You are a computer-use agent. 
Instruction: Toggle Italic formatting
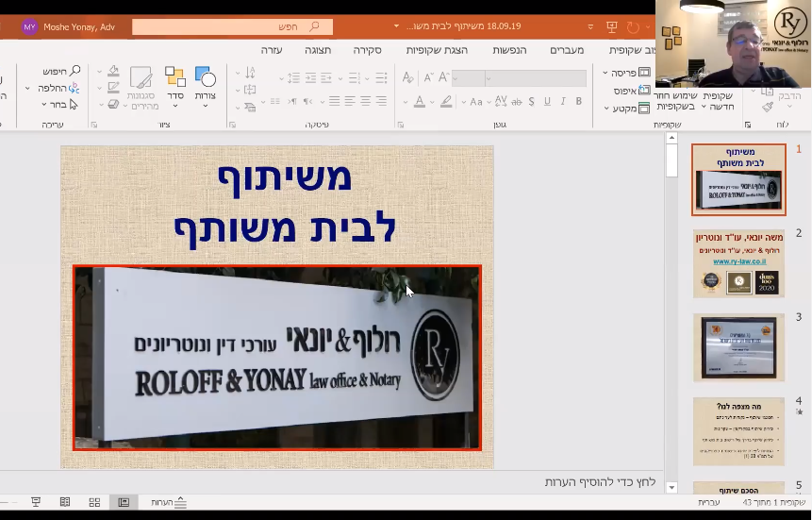coord(563,102)
